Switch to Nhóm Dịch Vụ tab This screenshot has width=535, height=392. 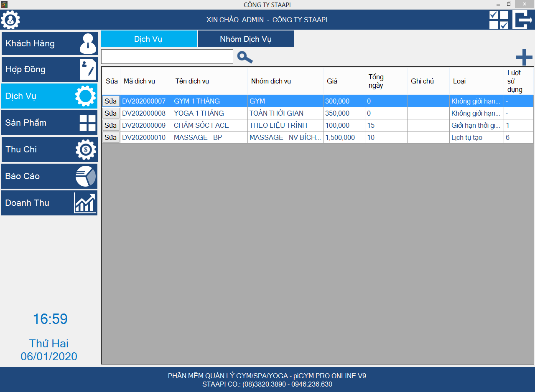click(x=246, y=39)
